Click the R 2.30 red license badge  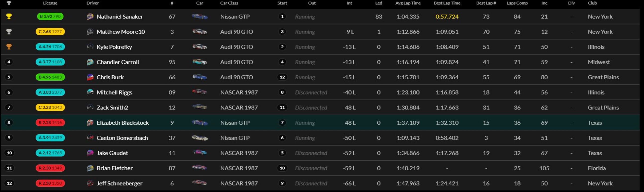point(50,168)
